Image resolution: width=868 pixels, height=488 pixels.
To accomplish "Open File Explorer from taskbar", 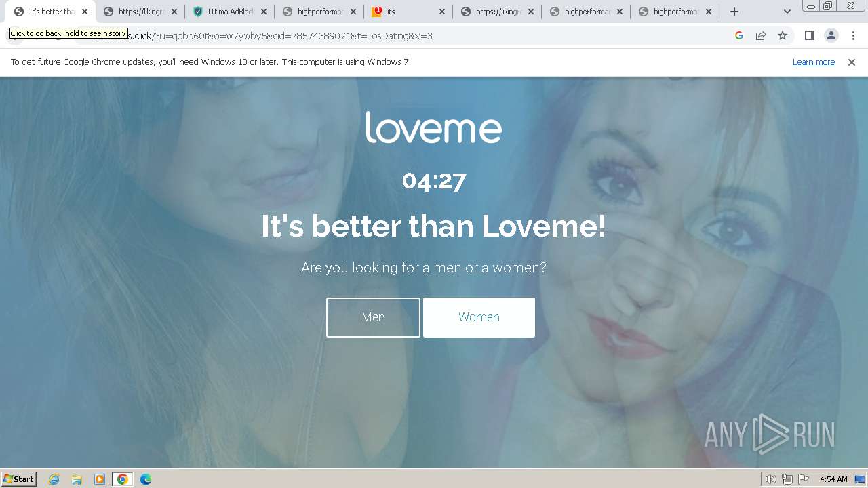I will pyautogui.click(x=77, y=479).
